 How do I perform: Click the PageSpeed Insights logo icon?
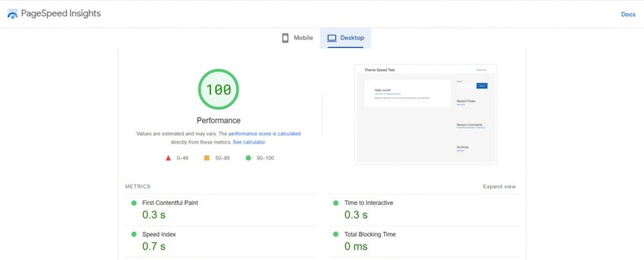[x=13, y=14]
